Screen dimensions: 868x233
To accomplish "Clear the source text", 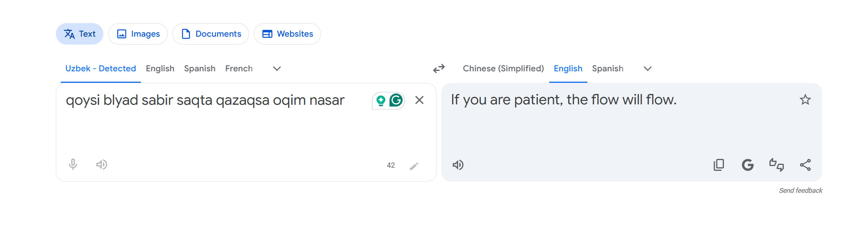I will (419, 100).
